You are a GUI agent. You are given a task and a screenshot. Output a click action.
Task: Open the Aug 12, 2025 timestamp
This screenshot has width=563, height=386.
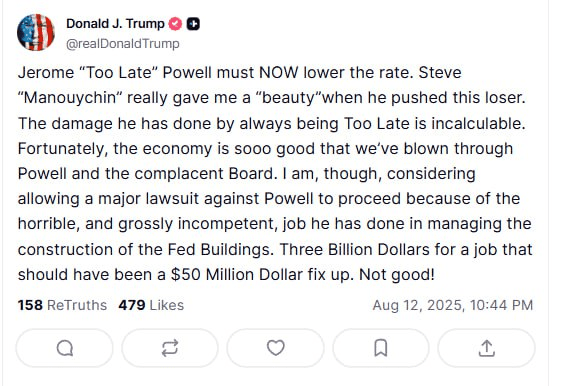453,305
